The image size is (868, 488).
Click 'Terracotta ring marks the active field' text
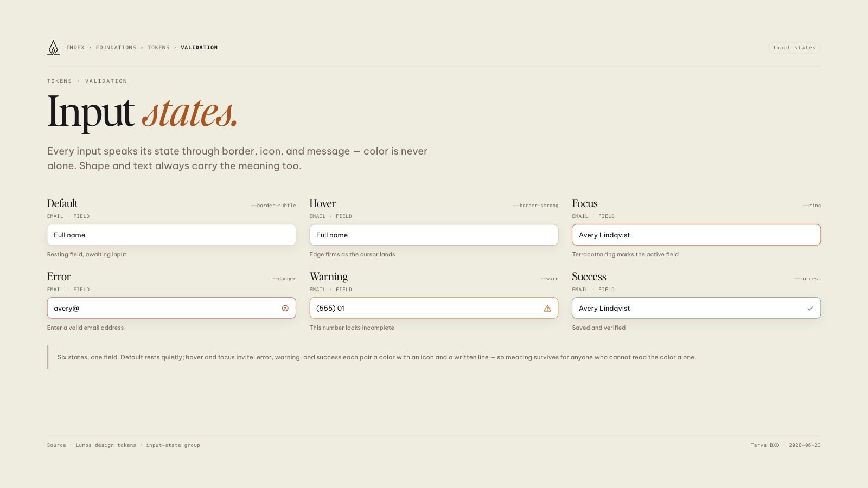(x=626, y=254)
